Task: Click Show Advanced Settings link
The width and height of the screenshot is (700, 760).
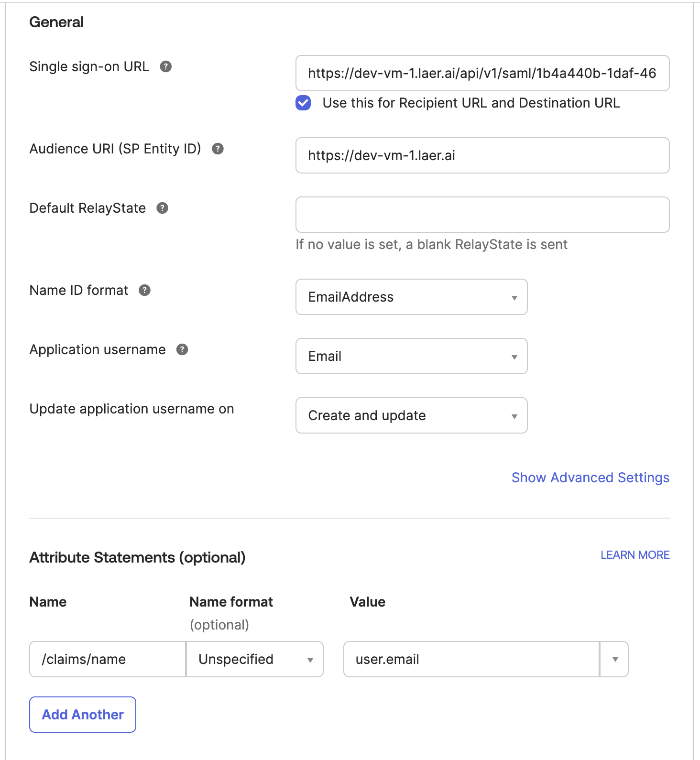Action: coord(590,478)
